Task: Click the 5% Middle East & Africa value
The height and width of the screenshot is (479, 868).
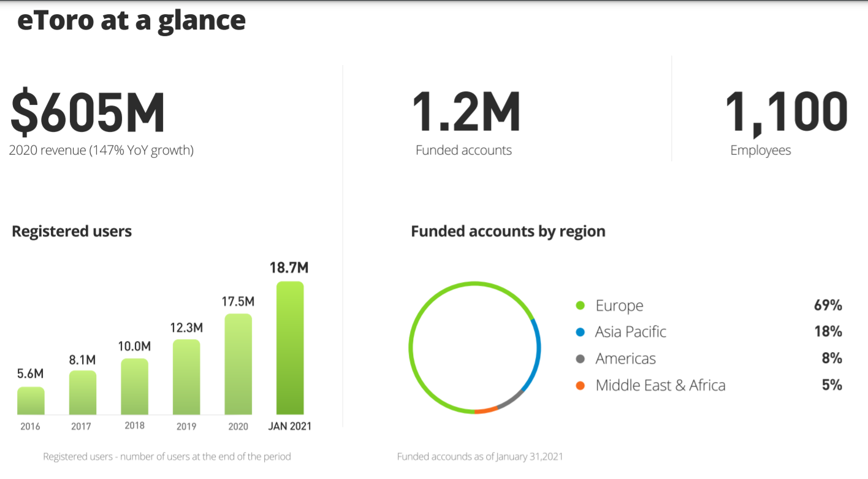Action: pos(832,386)
